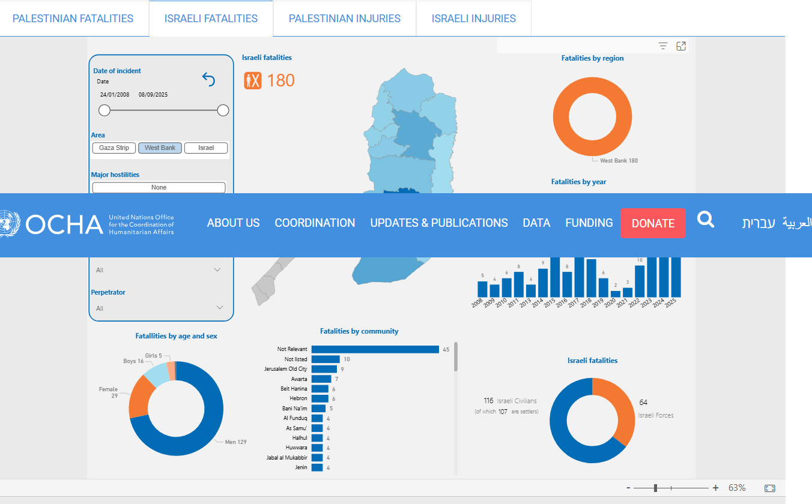The height and width of the screenshot is (504, 812).
Task: Click the filter icon on the visual header
Action: 663,46
